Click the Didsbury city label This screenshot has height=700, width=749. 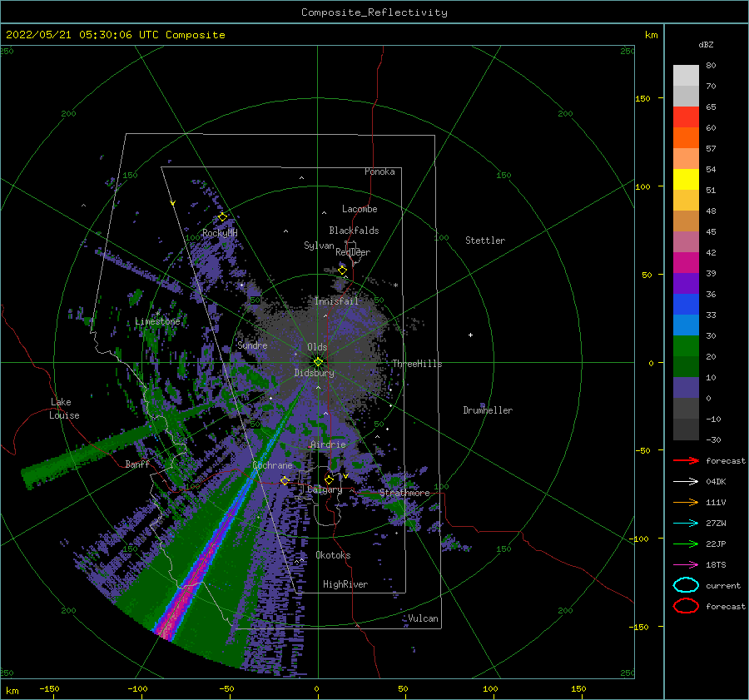pos(315,373)
